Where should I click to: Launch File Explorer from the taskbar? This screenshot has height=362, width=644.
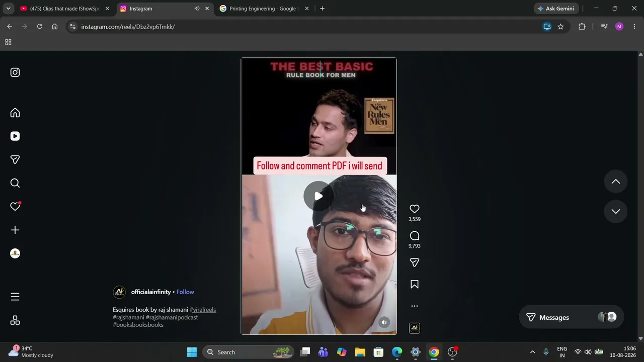tap(360, 352)
